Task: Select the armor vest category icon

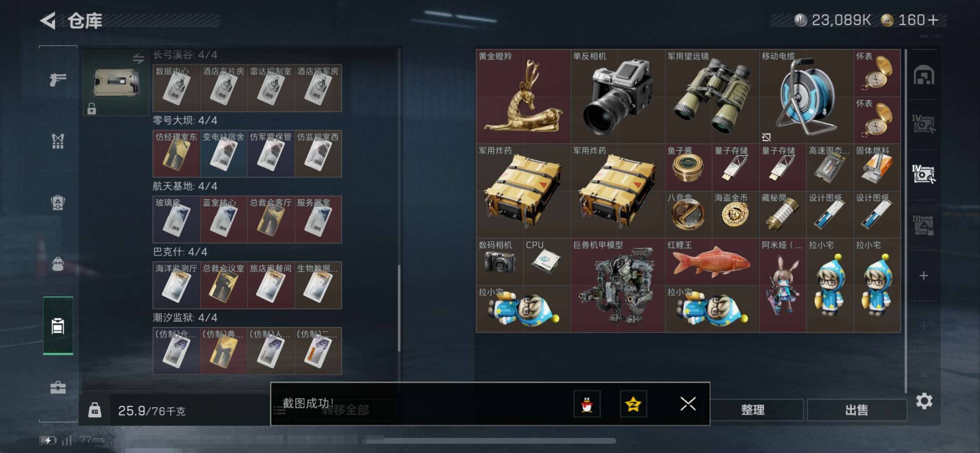Action: [x=58, y=141]
